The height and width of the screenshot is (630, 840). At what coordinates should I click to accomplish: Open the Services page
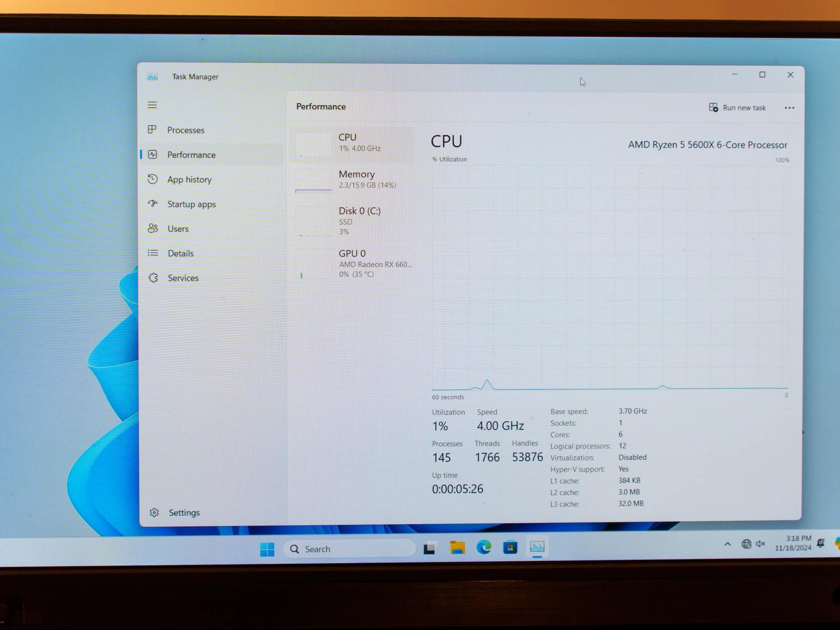(x=183, y=278)
